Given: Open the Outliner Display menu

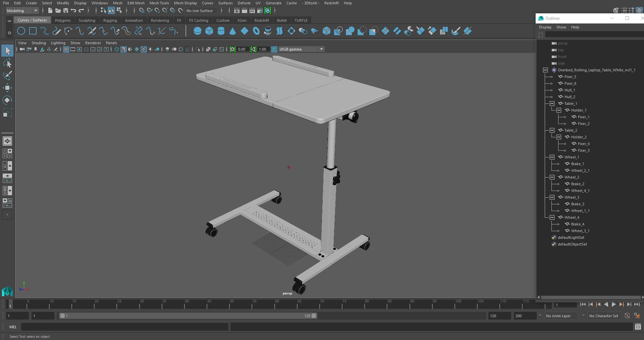Looking at the screenshot, I should [545, 27].
